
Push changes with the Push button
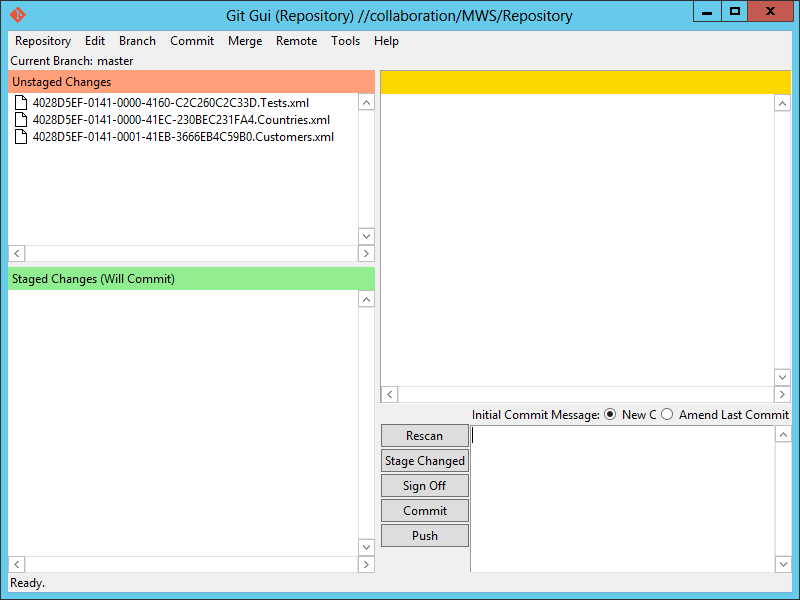[x=425, y=536]
